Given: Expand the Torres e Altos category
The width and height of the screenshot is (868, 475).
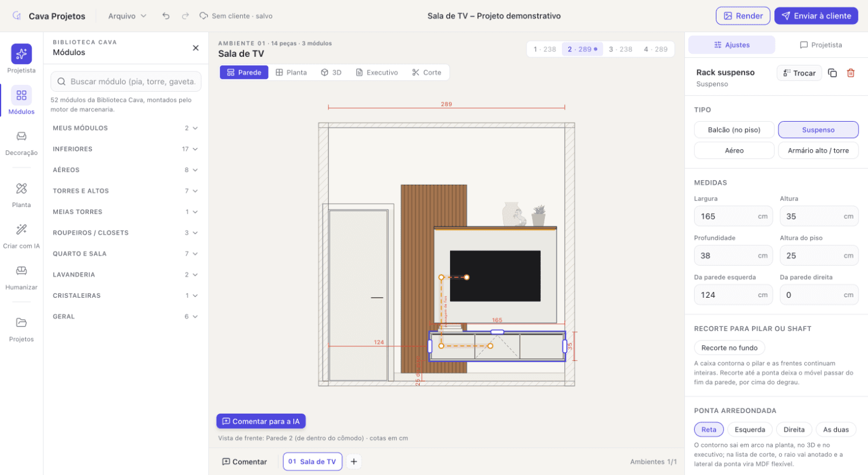Looking at the screenshot, I should pyautogui.click(x=125, y=191).
